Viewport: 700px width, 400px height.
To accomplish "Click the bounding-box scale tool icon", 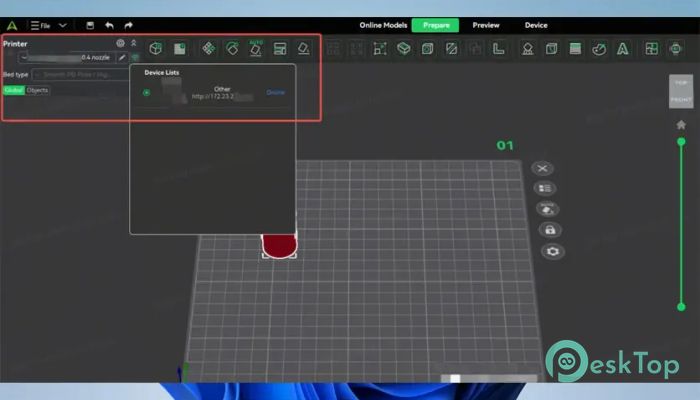I will (x=380, y=48).
